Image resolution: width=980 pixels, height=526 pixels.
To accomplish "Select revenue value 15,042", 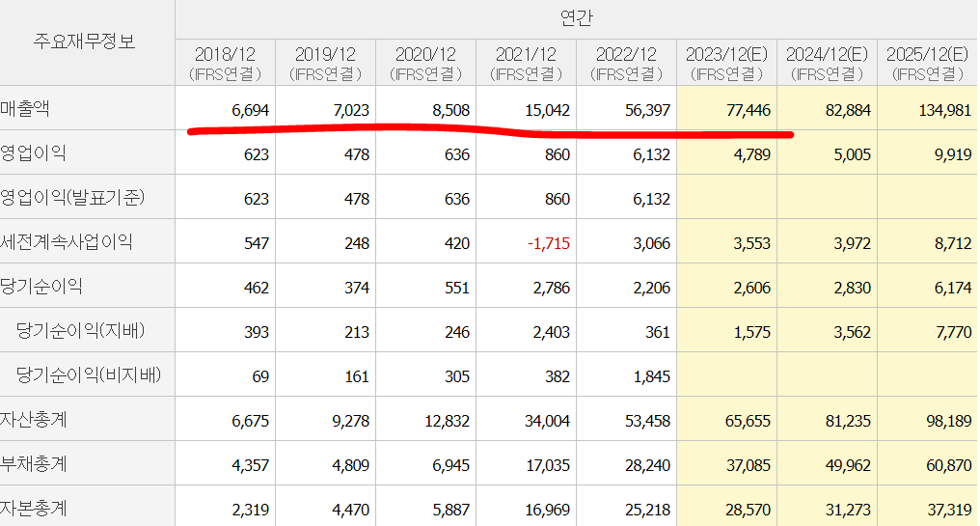I will click(x=548, y=111).
